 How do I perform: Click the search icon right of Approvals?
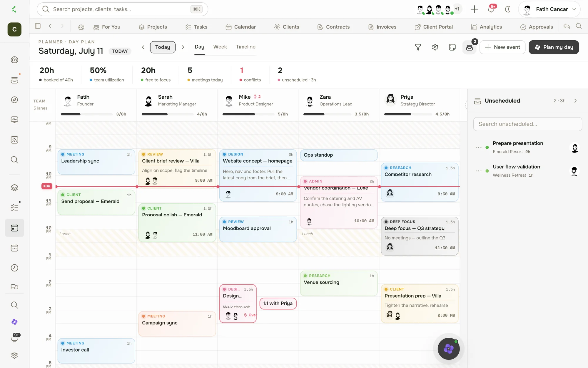pos(579,26)
